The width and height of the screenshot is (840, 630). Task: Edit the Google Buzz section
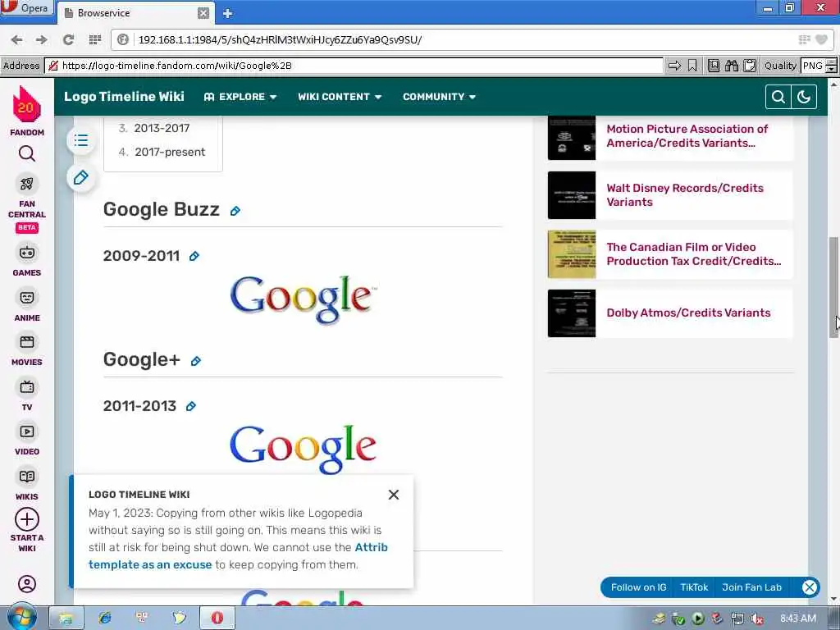pos(235,211)
